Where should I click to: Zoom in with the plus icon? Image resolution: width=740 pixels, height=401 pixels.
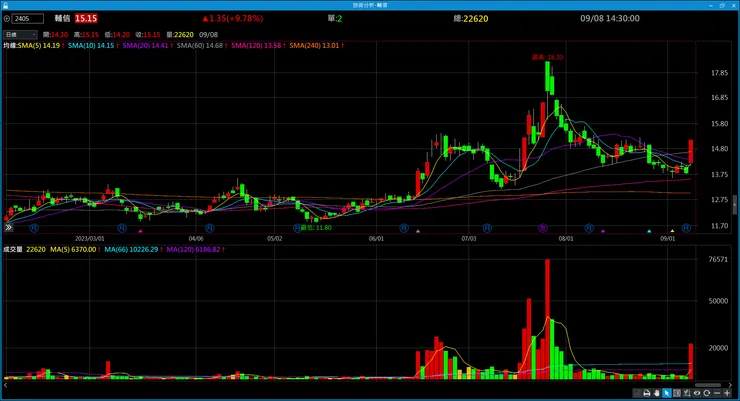[727, 393]
